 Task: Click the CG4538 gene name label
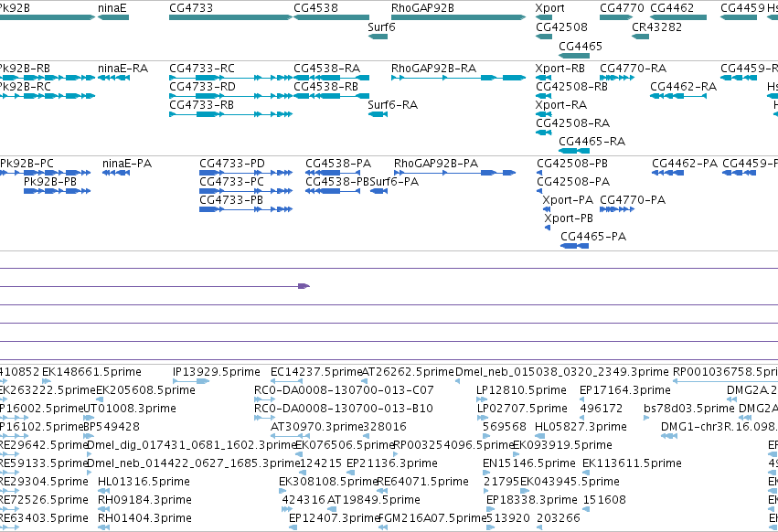[315, 8]
